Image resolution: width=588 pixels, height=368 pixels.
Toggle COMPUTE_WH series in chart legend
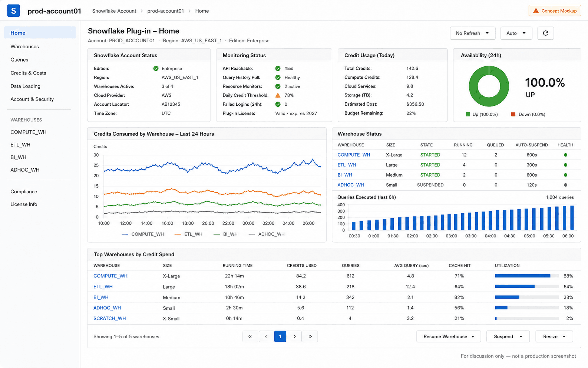click(143, 234)
